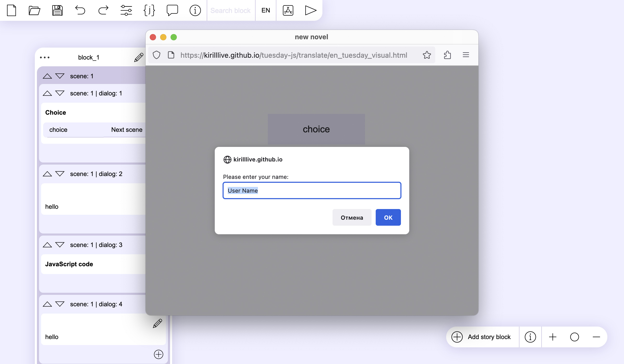Click the undo arrow icon
The image size is (624, 364).
[80, 10]
